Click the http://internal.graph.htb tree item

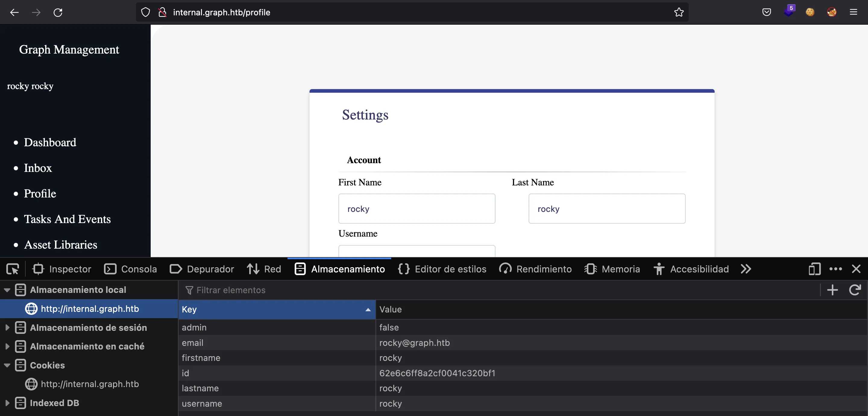click(x=89, y=308)
